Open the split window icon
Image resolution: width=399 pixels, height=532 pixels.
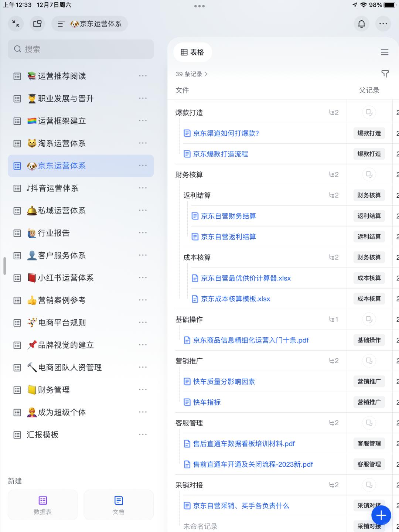37,24
